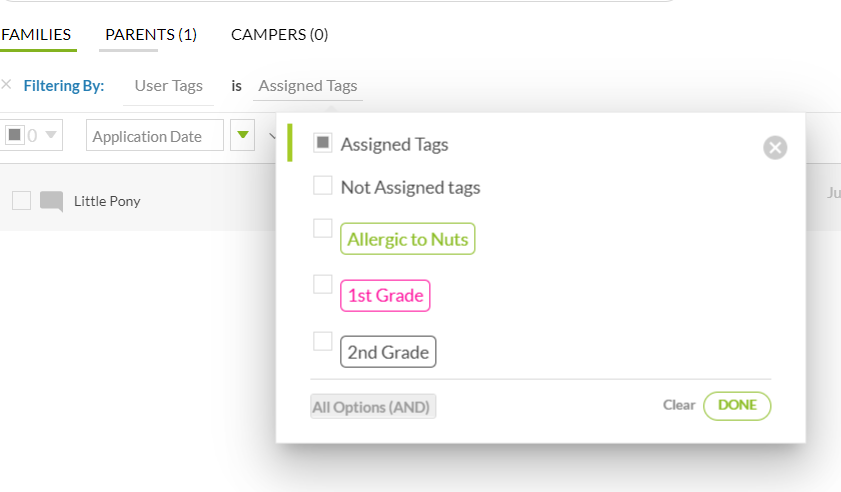This screenshot has width=841, height=492.
Task: Switch to the Campers (0) tab
Action: pos(279,35)
